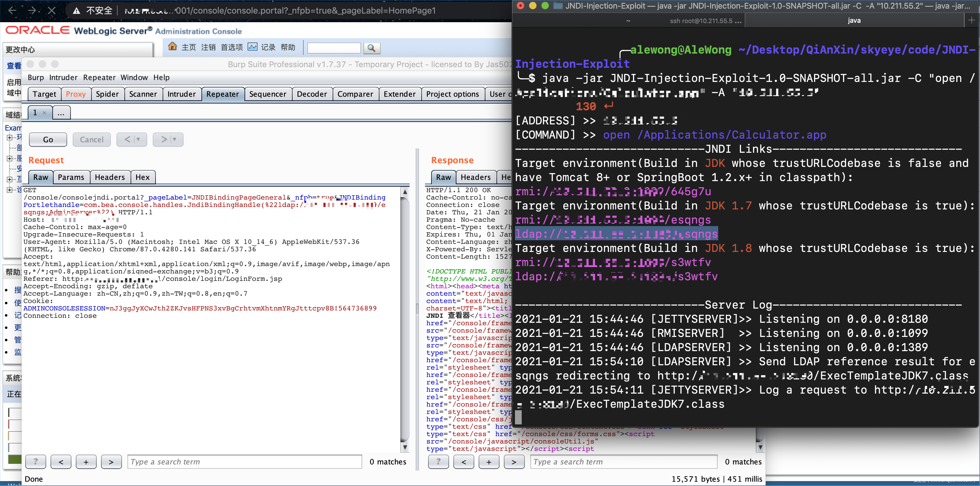Click the WebLogic home icon
The width and height of the screenshot is (980, 486).
coord(172,47)
